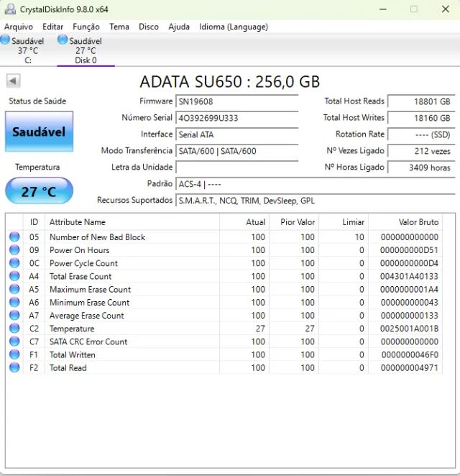Image resolution: width=460 pixels, height=476 pixels.
Task: Click the Interface field Serial ATA
Action: click(236, 134)
